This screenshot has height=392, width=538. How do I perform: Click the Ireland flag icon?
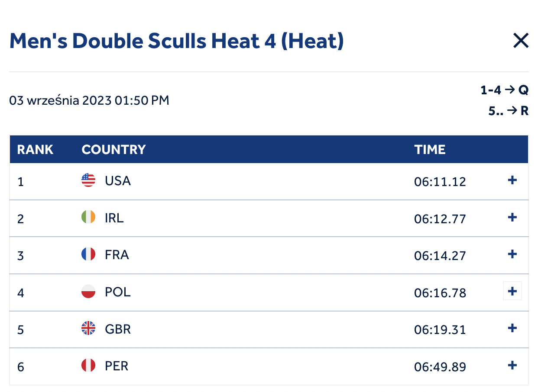tap(88, 217)
